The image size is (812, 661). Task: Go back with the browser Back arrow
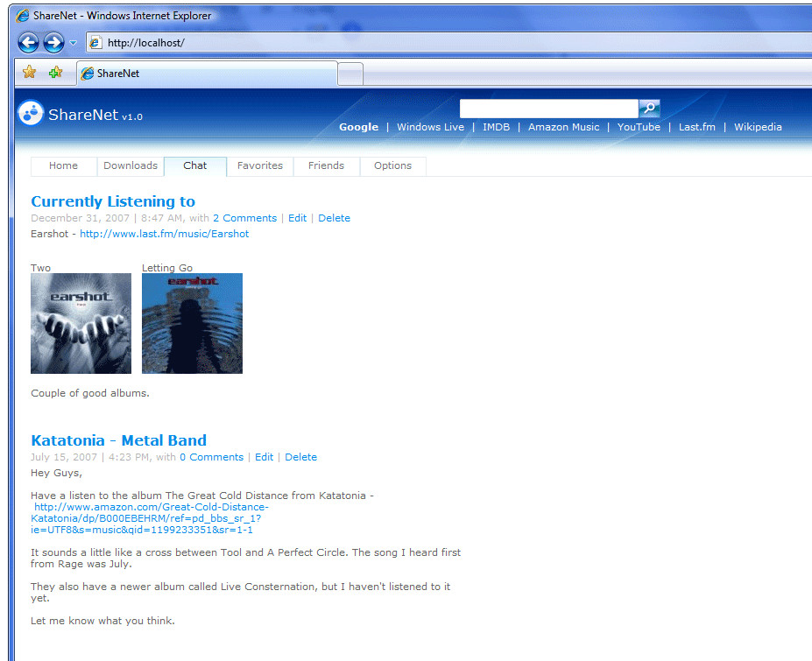28,42
